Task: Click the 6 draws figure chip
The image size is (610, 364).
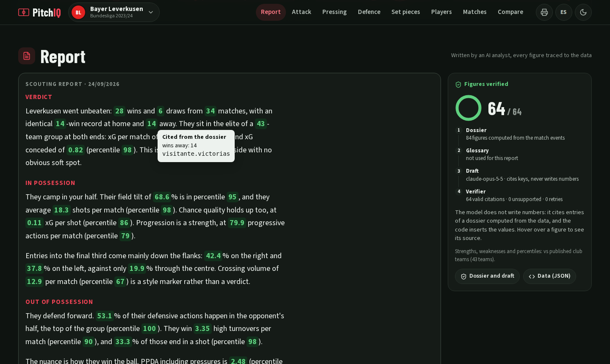Action: pos(161,111)
